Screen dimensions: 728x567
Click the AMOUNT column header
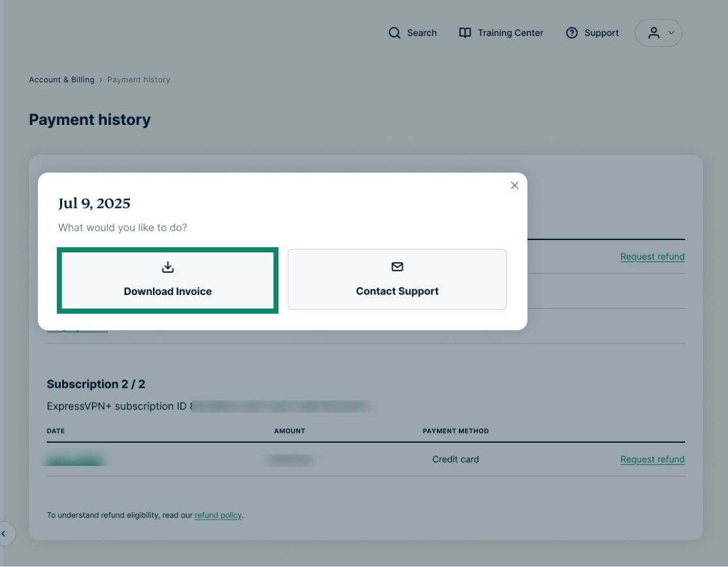coord(290,431)
